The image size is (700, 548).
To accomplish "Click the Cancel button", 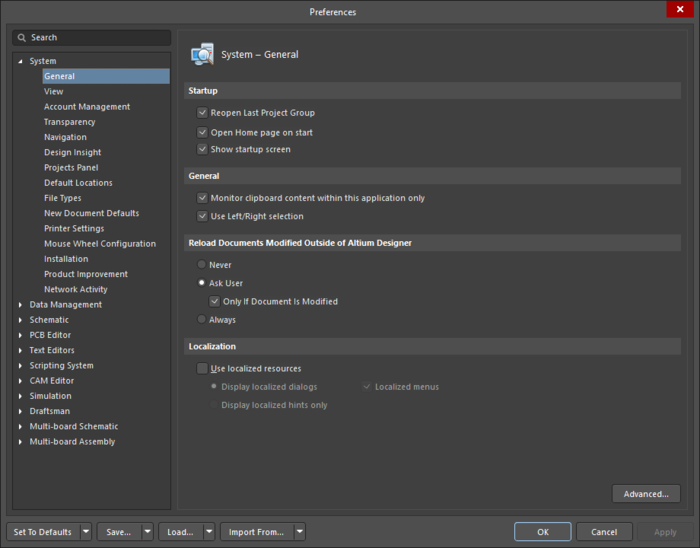I will (x=604, y=532).
